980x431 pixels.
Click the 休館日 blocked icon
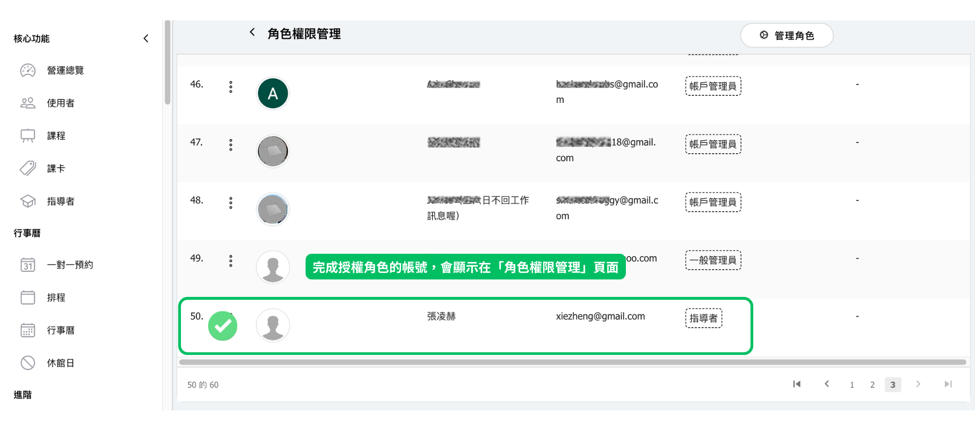pos(28,363)
